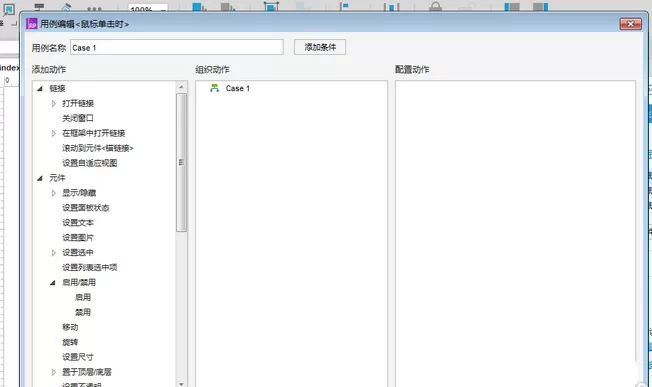Click the selection mode icon in main toolbar
Screen dimensions: 652x387
coord(9,9)
